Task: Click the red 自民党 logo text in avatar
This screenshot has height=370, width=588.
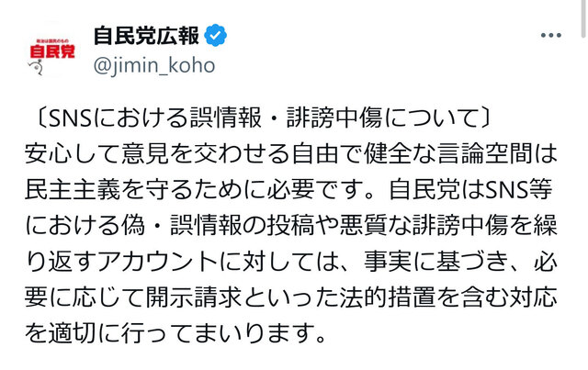Action: [x=50, y=52]
